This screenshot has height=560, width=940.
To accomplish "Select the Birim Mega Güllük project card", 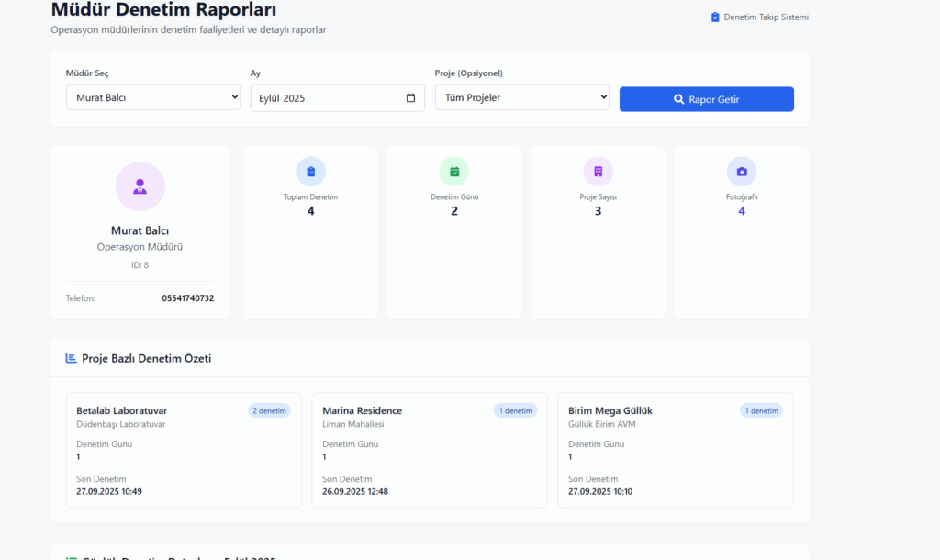I will [676, 450].
